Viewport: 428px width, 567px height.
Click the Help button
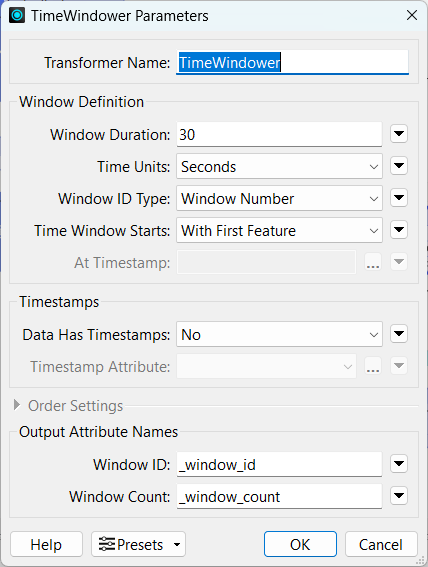tap(46, 544)
